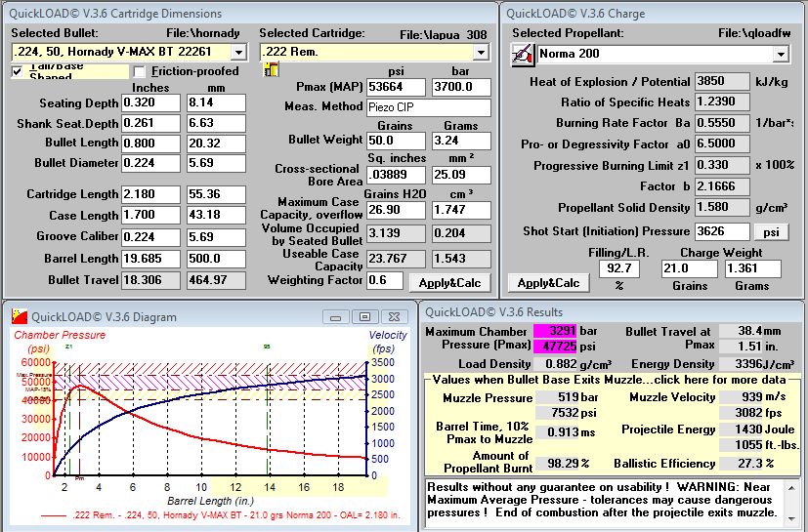808x532 pixels.
Task: Click the Seating Depth inches field
Action: coord(151,102)
